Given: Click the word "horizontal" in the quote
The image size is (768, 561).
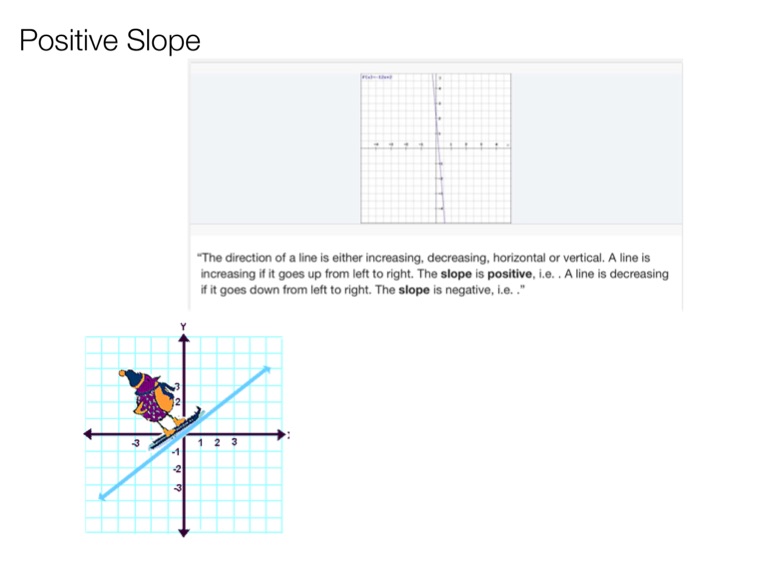Looking at the screenshot, I should (x=542, y=256).
